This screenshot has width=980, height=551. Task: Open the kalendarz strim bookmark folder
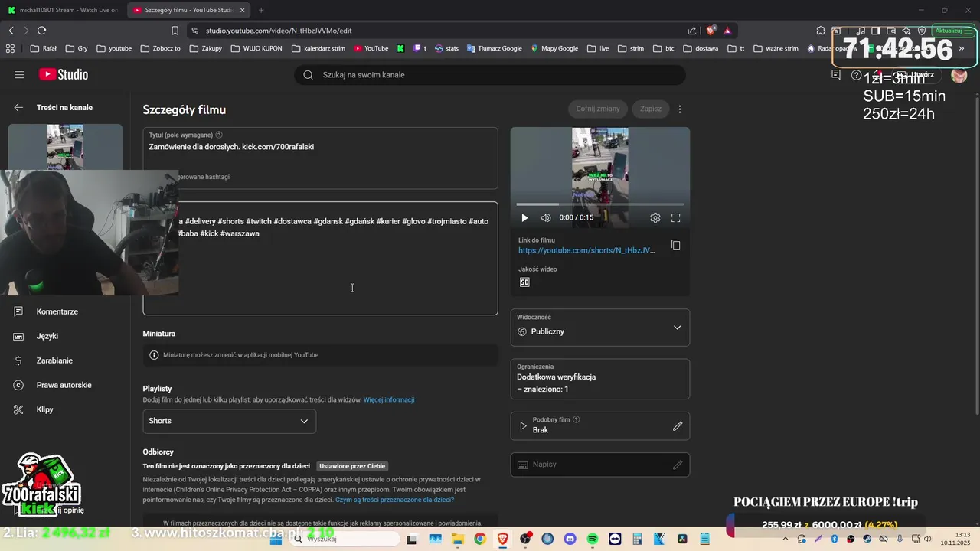pos(318,48)
